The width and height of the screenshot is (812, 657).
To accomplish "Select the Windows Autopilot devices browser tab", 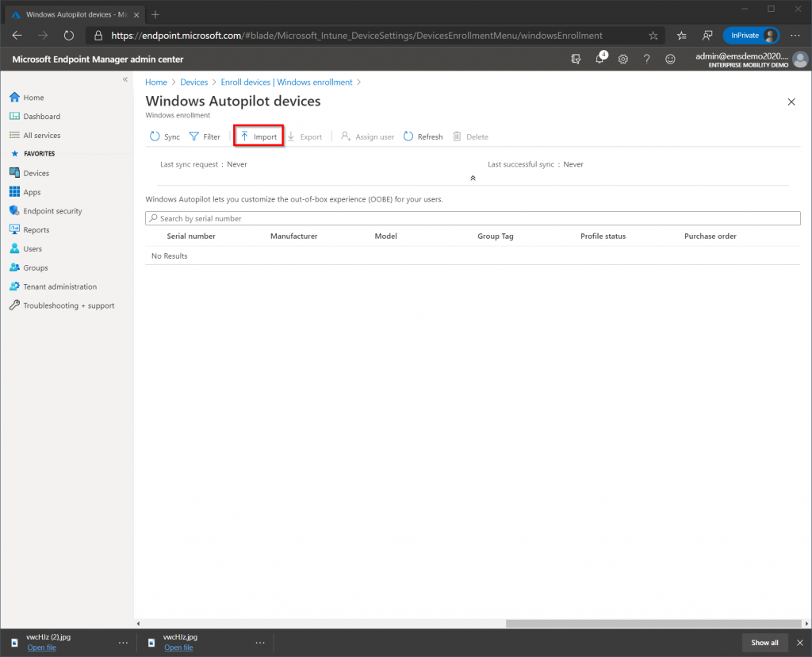I will 75,14.
